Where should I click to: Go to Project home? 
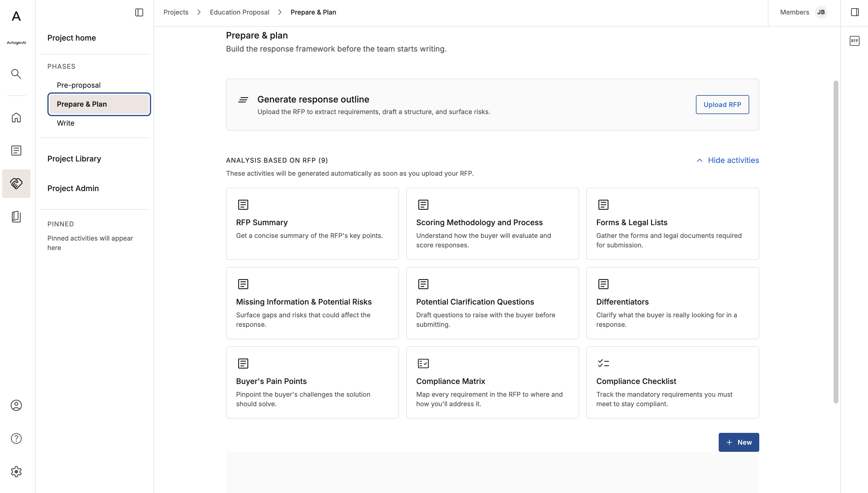click(71, 38)
